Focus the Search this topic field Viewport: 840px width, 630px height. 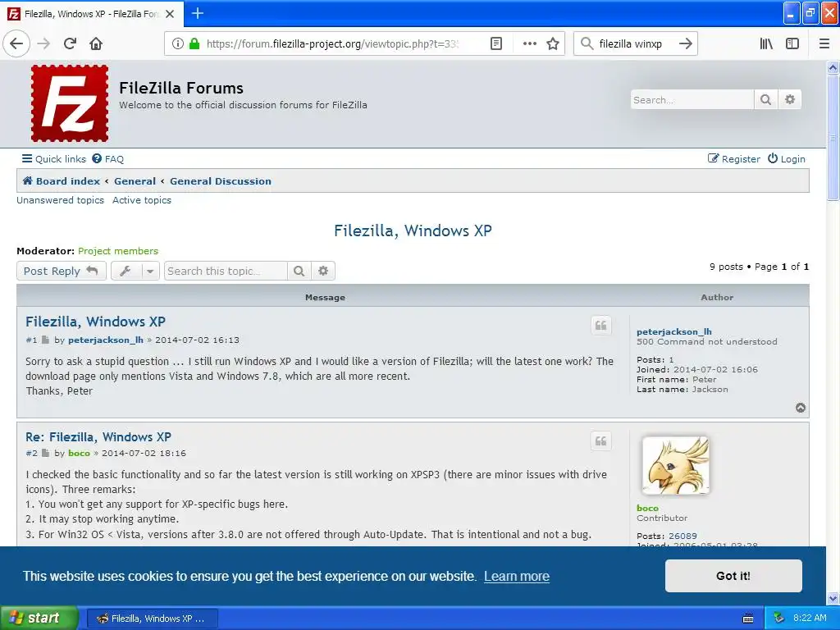coord(226,271)
